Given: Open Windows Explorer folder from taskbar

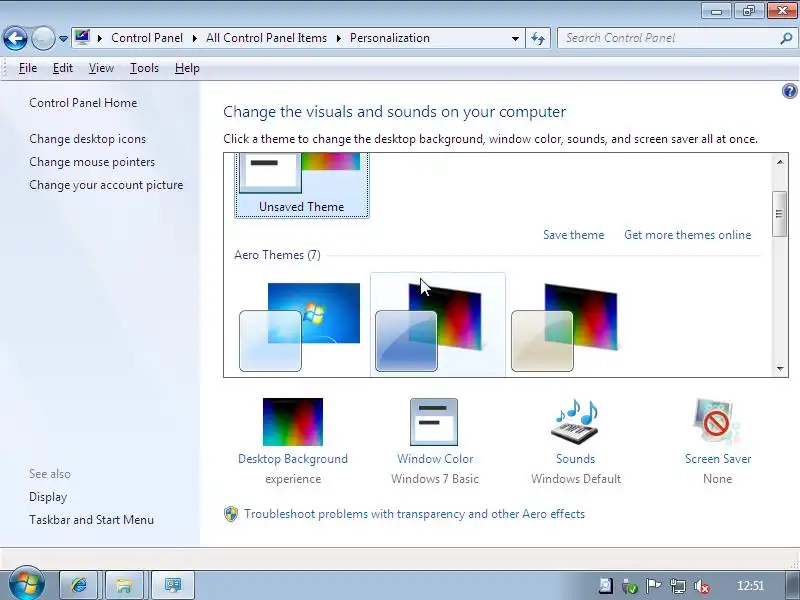Looking at the screenshot, I should [124, 585].
